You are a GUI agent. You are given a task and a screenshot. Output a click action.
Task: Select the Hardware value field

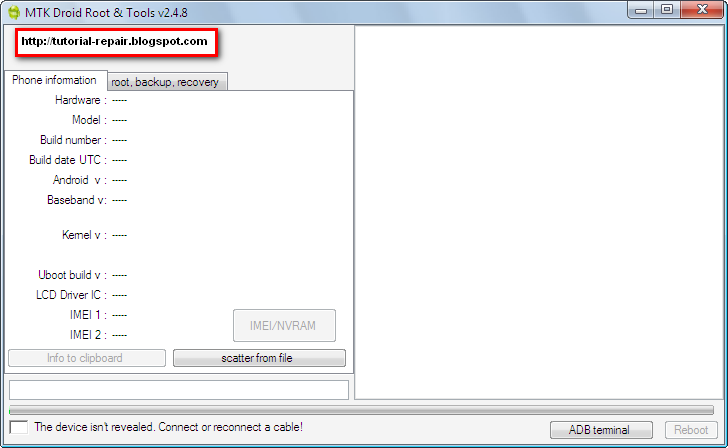[x=119, y=100]
